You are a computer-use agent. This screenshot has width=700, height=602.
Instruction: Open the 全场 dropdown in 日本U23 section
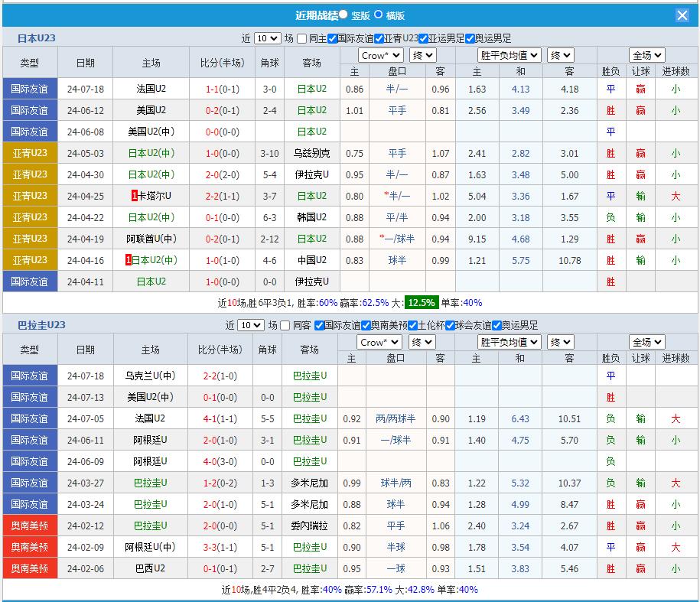coord(646,55)
